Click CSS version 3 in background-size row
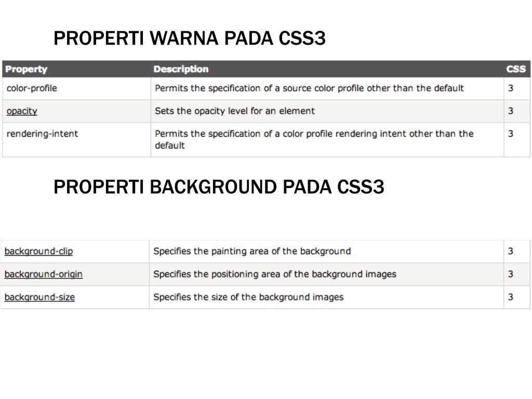Image resolution: width=532 pixels, height=399 pixels. point(511,297)
